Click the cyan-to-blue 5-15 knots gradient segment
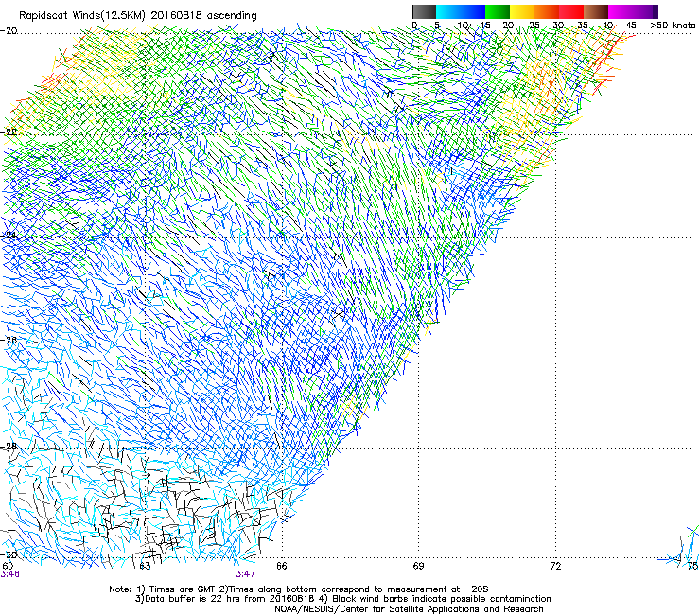The height and width of the screenshot is (615, 700). click(x=461, y=11)
